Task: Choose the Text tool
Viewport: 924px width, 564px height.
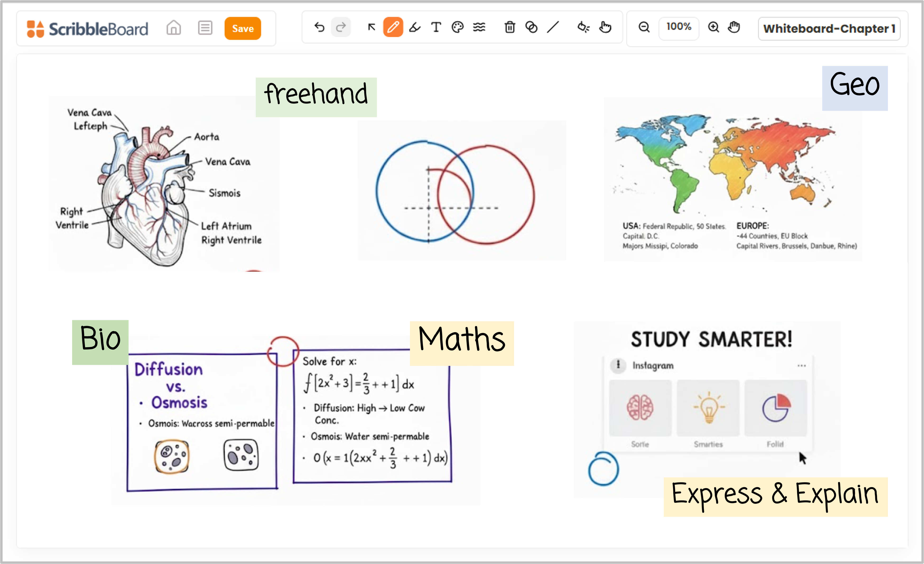Action: pyautogui.click(x=436, y=27)
